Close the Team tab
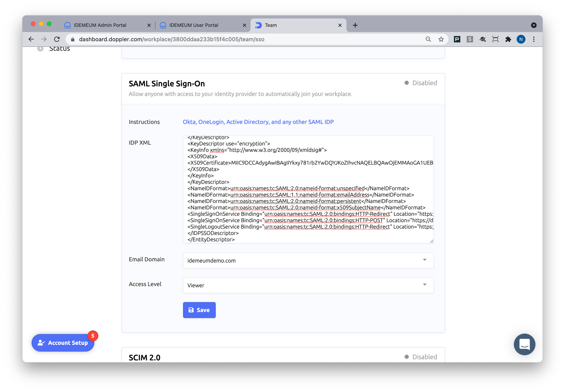Viewport: 565px width, 392px height. click(340, 25)
